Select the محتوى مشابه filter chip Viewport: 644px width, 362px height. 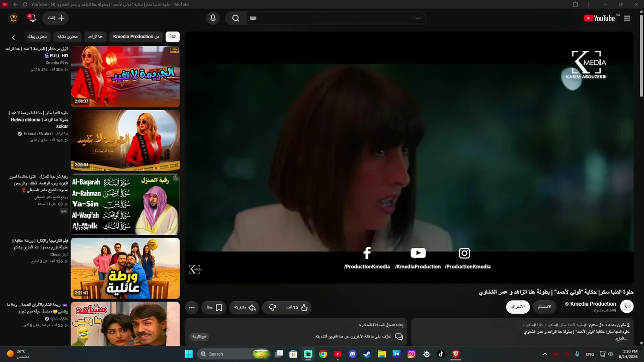[67, 37]
